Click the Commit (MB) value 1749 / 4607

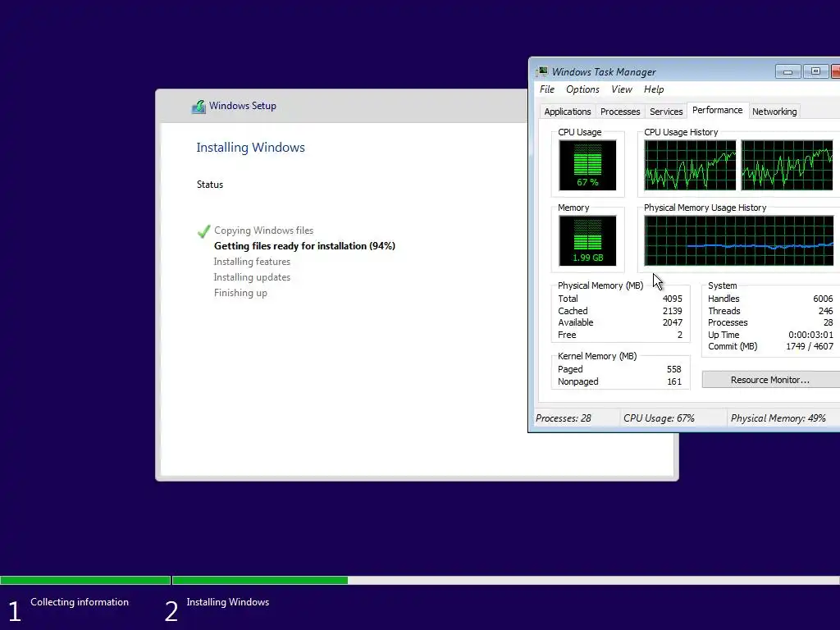click(x=810, y=347)
